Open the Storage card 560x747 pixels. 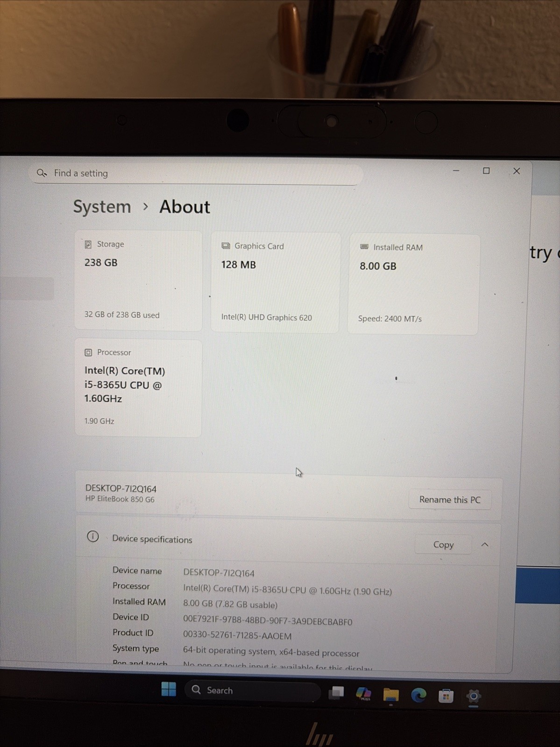[138, 280]
